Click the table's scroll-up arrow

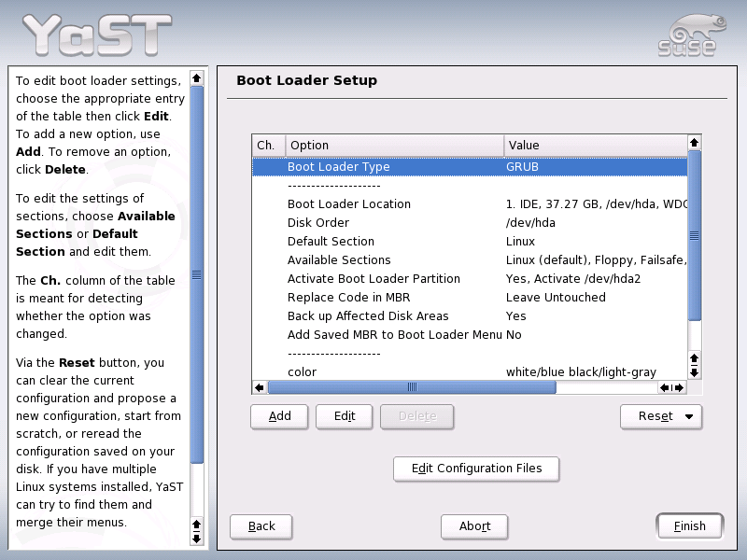click(694, 142)
